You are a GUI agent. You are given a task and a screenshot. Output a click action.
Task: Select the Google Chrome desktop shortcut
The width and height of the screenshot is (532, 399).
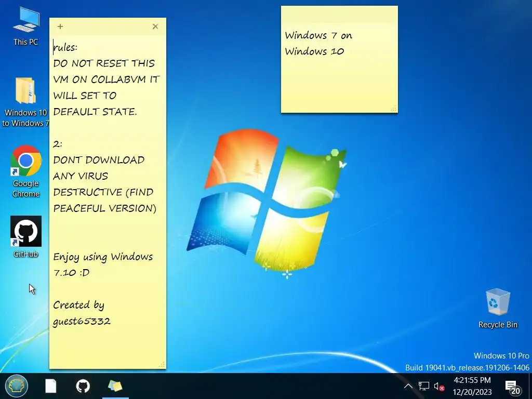(26, 171)
